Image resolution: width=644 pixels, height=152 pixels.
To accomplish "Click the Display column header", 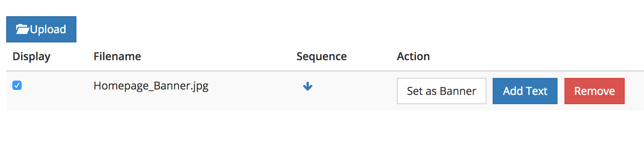I will pyautogui.click(x=32, y=56).
